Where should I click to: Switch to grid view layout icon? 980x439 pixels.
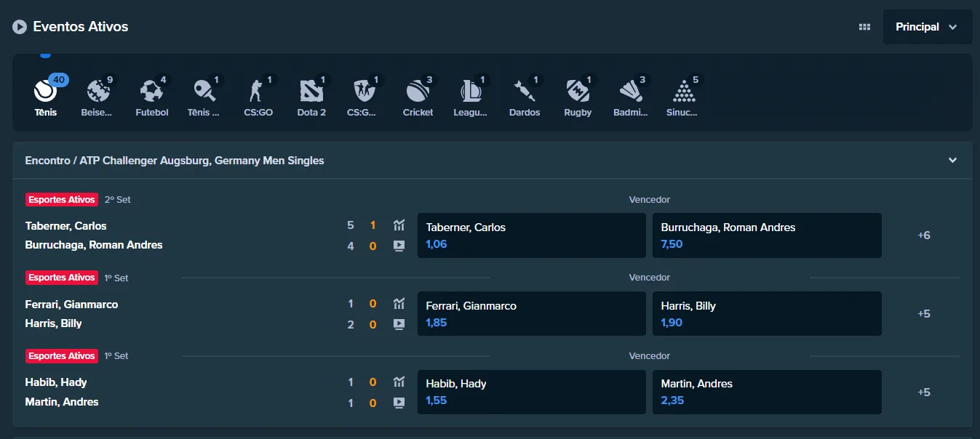click(x=864, y=27)
